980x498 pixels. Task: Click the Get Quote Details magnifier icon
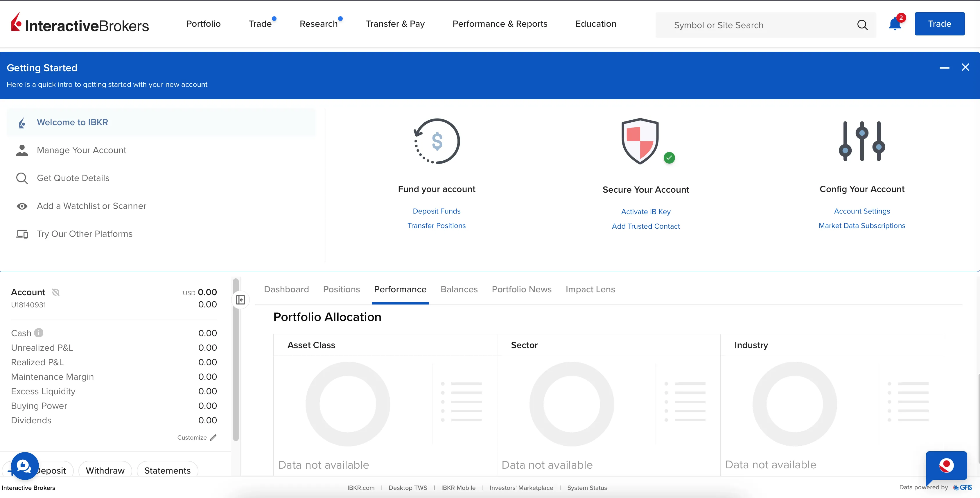22,178
